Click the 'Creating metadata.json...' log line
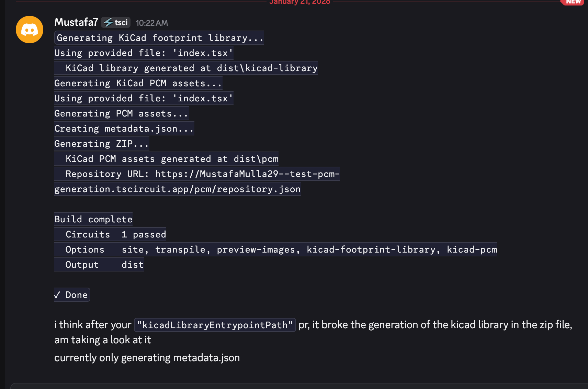 point(124,129)
